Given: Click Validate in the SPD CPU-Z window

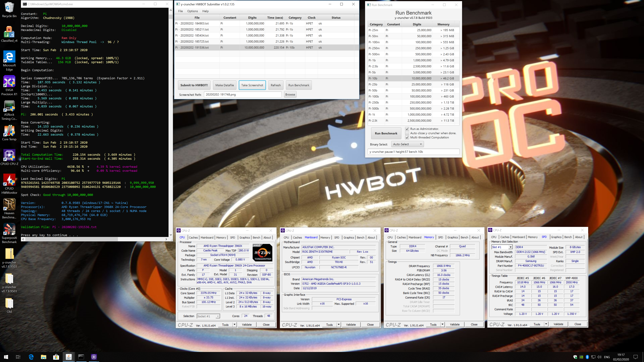Looking at the screenshot, I should [x=558, y=324].
